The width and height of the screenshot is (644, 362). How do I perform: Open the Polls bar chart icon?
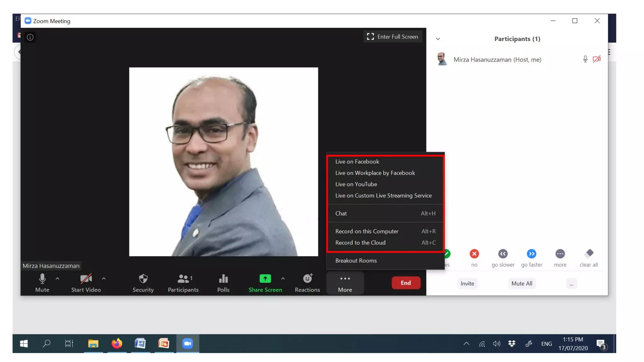pos(223,279)
